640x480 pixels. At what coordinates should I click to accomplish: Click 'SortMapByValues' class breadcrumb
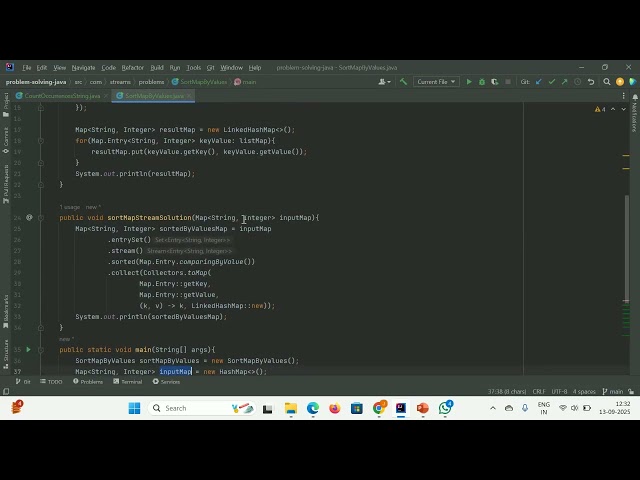(199, 82)
